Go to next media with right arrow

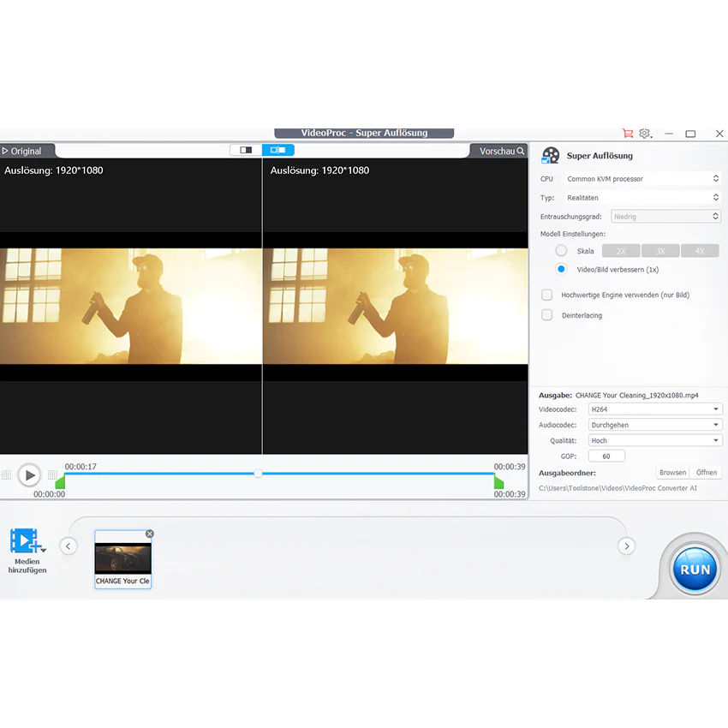[x=626, y=546]
